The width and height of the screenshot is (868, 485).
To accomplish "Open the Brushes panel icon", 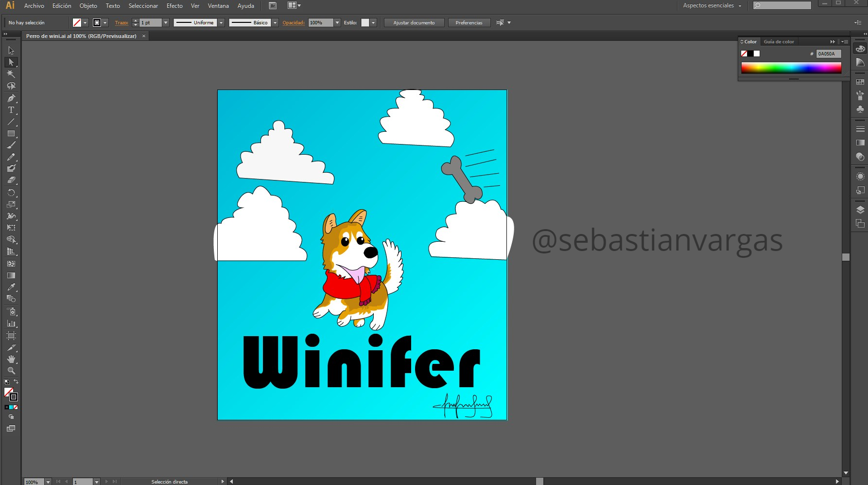I will pos(860,95).
